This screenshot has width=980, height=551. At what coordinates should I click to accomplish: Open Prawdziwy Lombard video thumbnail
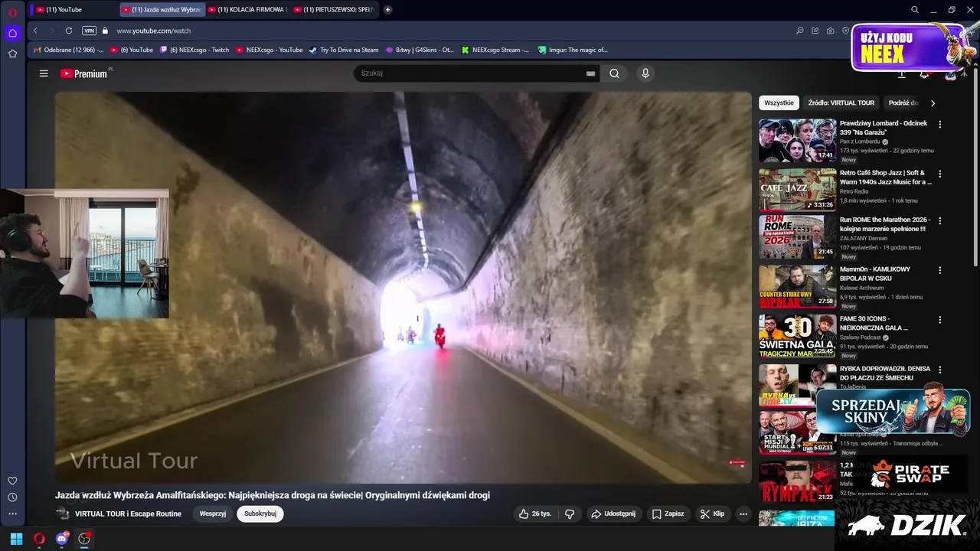pyautogui.click(x=797, y=140)
